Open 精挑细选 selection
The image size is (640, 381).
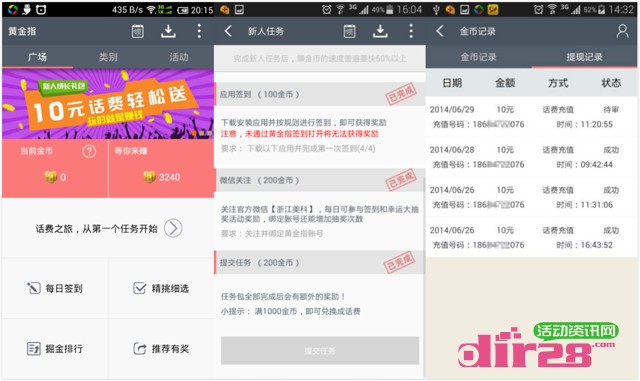161,288
